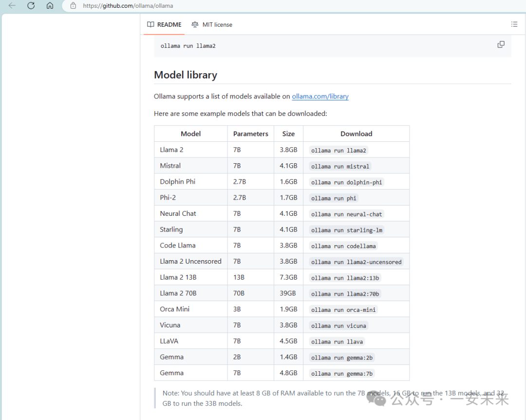Viewport: 526px width, 420px height.
Task: Select the 'ollama run vicuna' command
Action: click(x=338, y=325)
